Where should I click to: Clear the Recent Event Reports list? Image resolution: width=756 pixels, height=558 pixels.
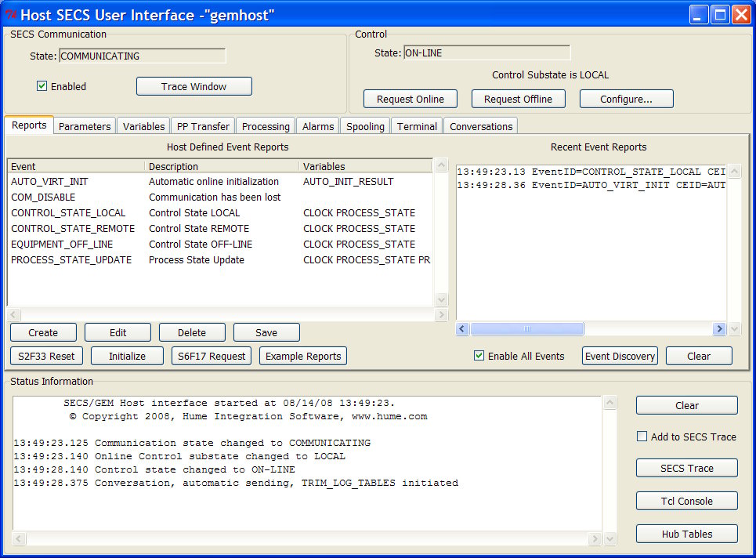tap(699, 356)
